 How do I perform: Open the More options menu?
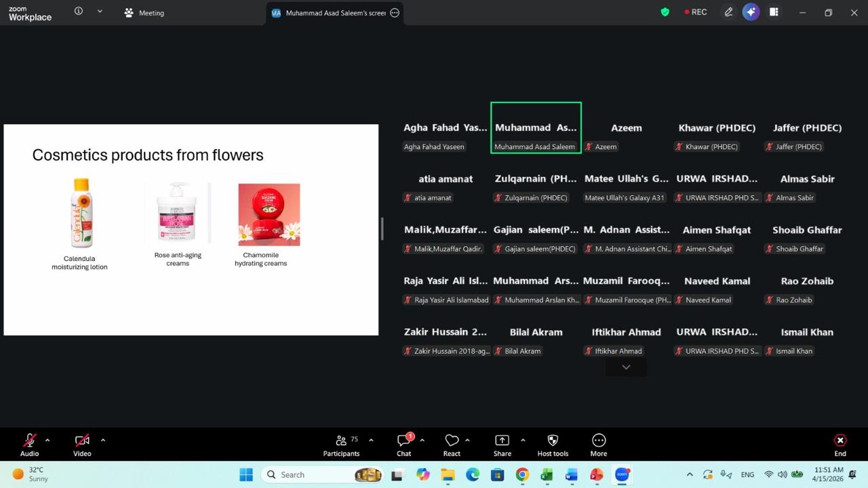click(598, 445)
